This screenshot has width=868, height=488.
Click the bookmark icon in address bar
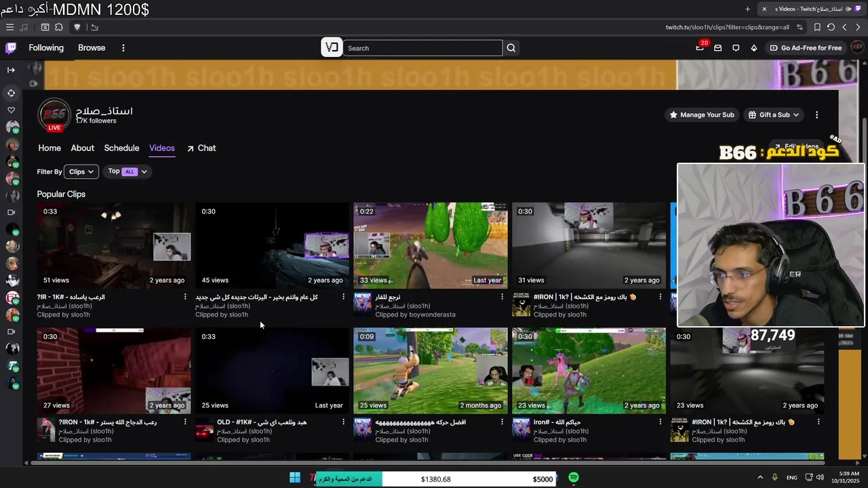[817, 27]
